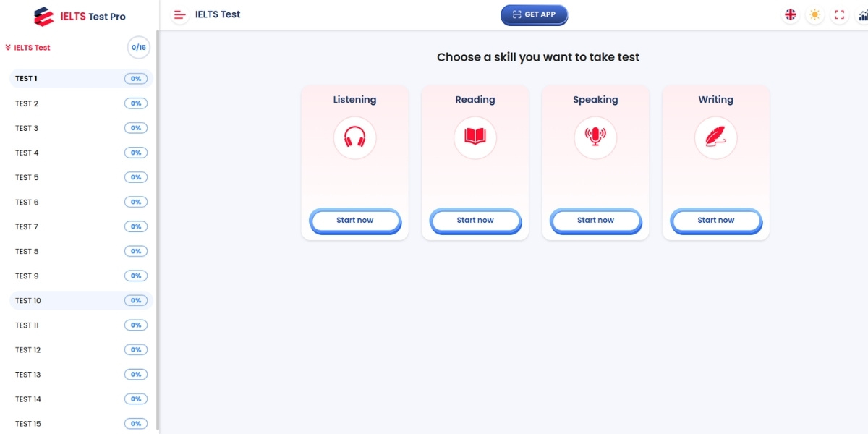The height and width of the screenshot is (434, 868).
Task: Select TEST 2 in the sidebar
Action: click(27, 103)
